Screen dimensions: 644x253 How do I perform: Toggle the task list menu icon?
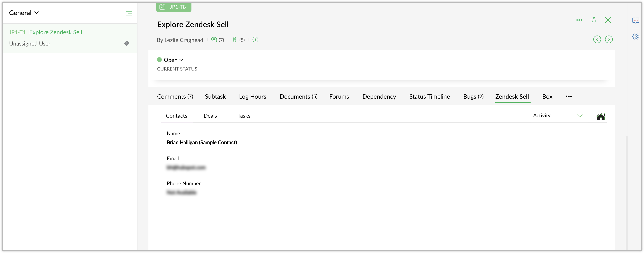point(129,13)
